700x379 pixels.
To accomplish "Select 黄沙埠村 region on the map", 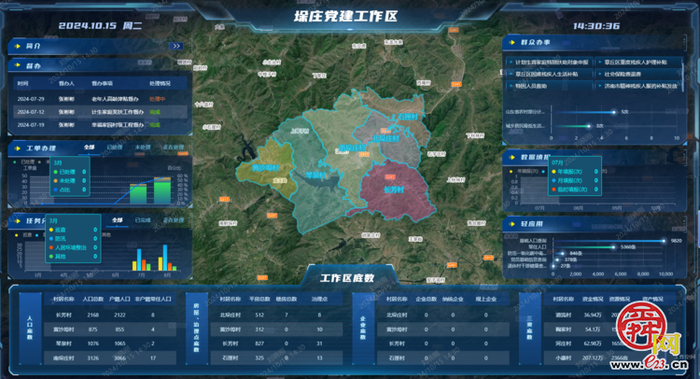I will pos(265,168).
